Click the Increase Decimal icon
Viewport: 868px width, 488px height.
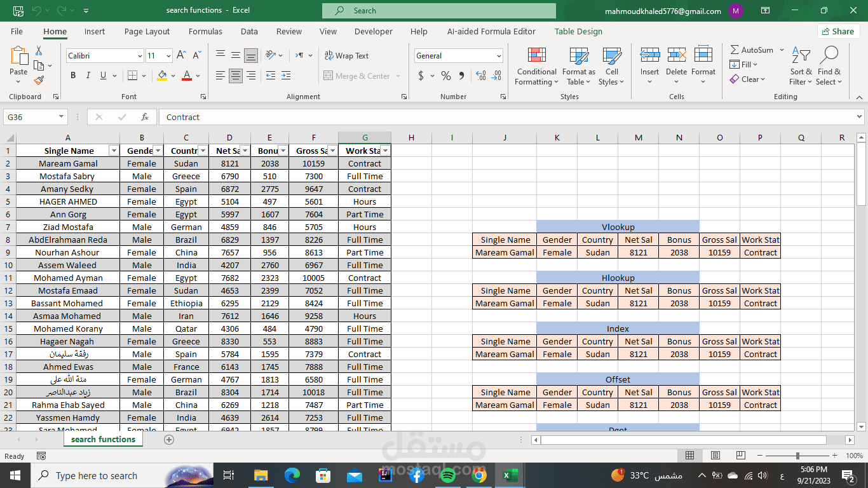[481, 76]
